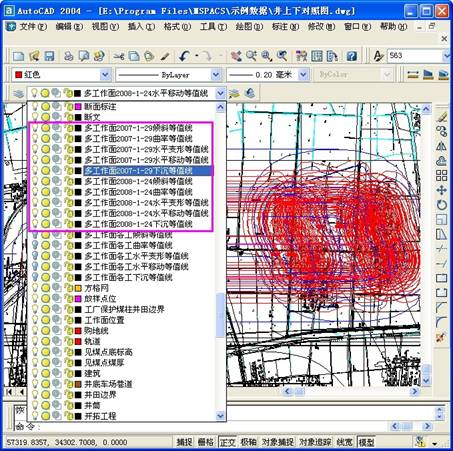Select the Pan Realtime tool
Image resolution: width=453 pixels, height=451 pixels.
pos(236,56)
